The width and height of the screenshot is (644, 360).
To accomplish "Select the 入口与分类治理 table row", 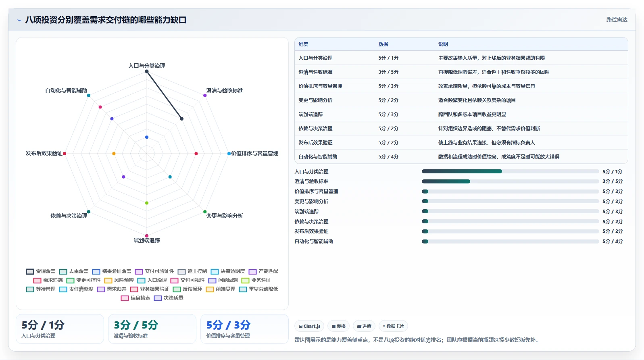I will [461, 58].
